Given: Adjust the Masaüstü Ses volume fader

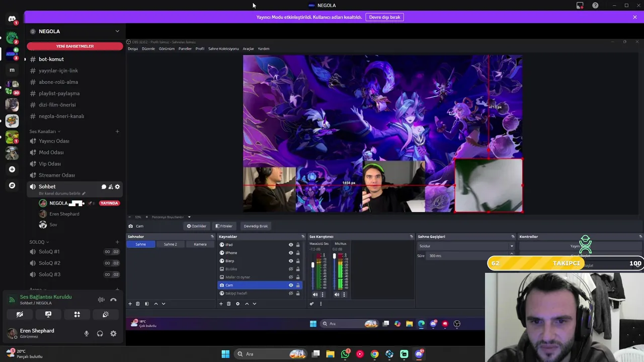Looking at the screenshot, I should [312, 264].
